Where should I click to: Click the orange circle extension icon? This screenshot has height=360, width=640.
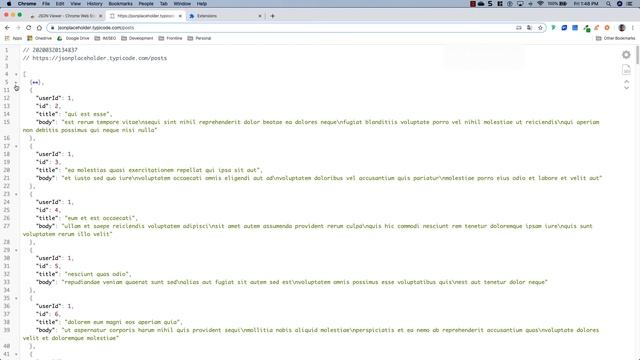tap(607, 28)
